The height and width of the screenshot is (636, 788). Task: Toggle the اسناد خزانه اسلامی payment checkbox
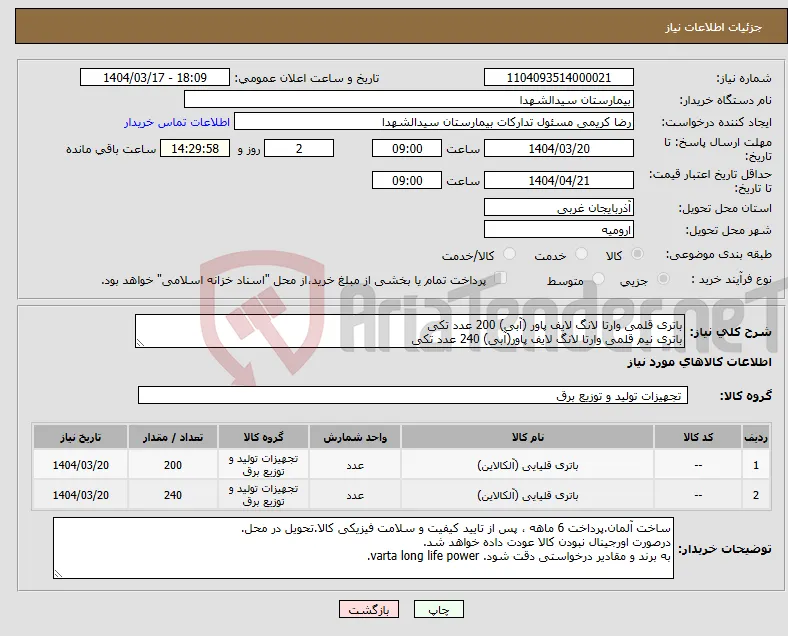click(500, 277)
